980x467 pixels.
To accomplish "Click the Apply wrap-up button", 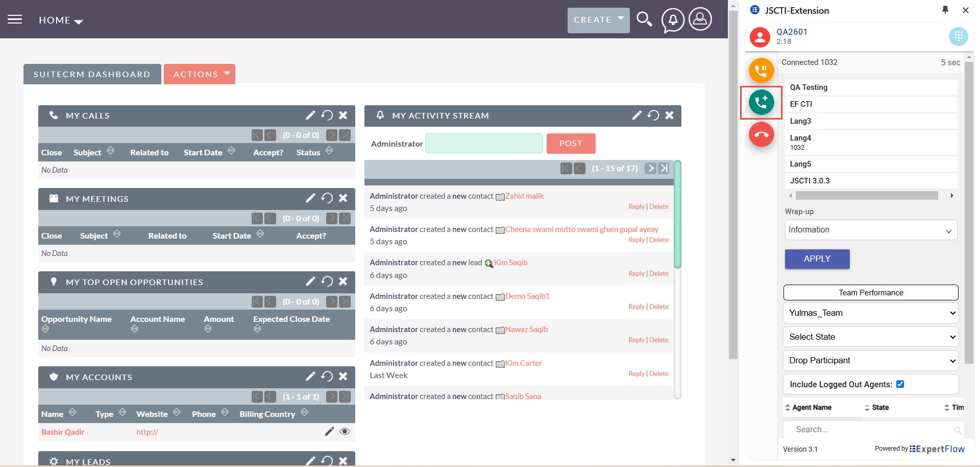I will click(817, 259).
